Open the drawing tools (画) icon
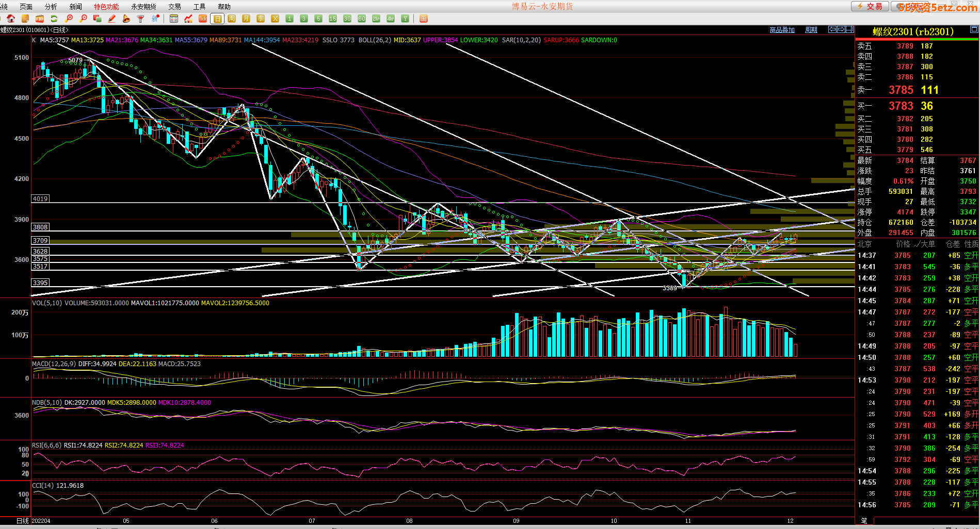Image resolution: width=980 pixels, height=529 pixels. coord(423,19)
